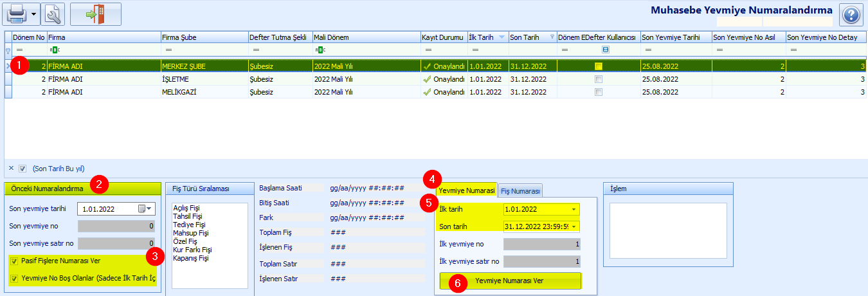This screenshot has width=868, height=296.
Task: Sort by the Mali Dönem column header
Action: pos(366,37)
